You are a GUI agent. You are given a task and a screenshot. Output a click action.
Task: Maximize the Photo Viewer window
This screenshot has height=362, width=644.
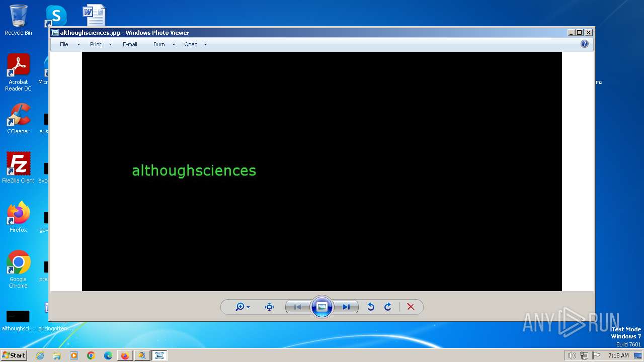pos(580,33)
